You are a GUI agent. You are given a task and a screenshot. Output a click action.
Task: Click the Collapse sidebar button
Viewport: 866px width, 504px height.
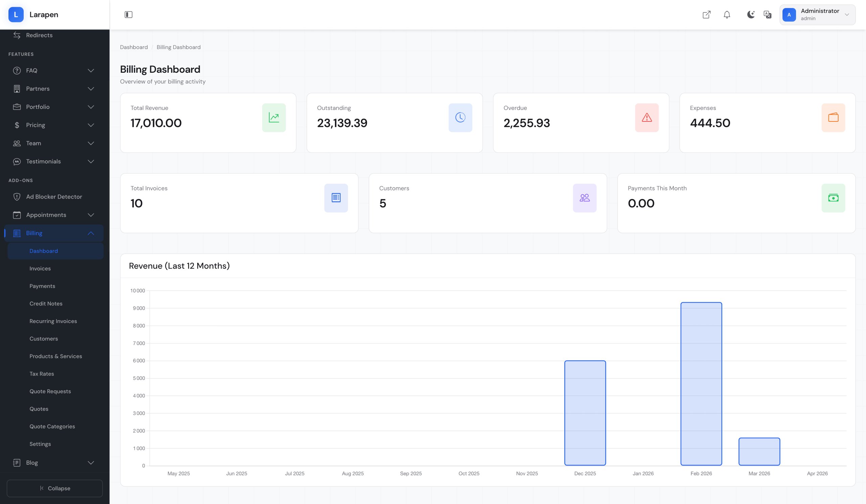coord(55,488)
